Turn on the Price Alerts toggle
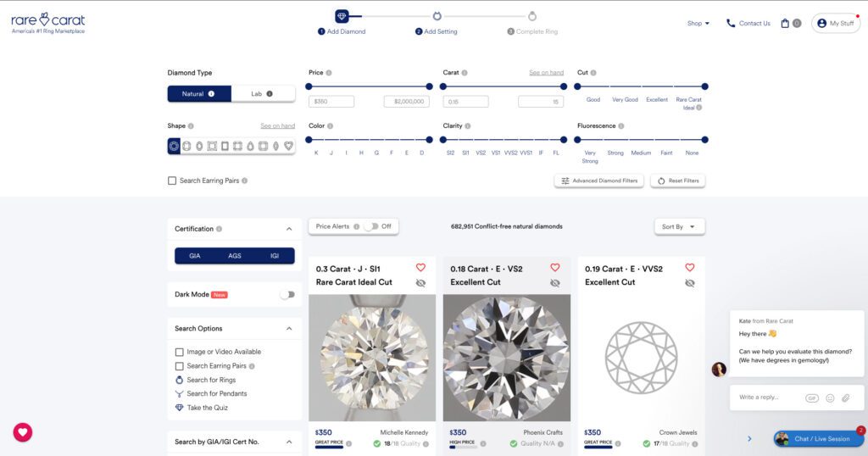 click(x=371, y=226)
